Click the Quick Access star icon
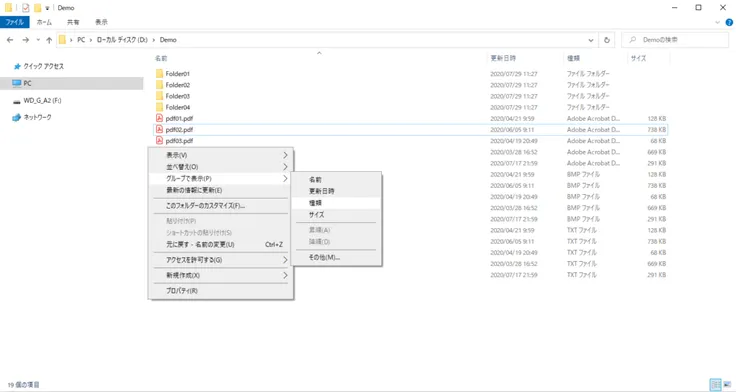This screenshot has height=392, width=736. pos(17,66)
